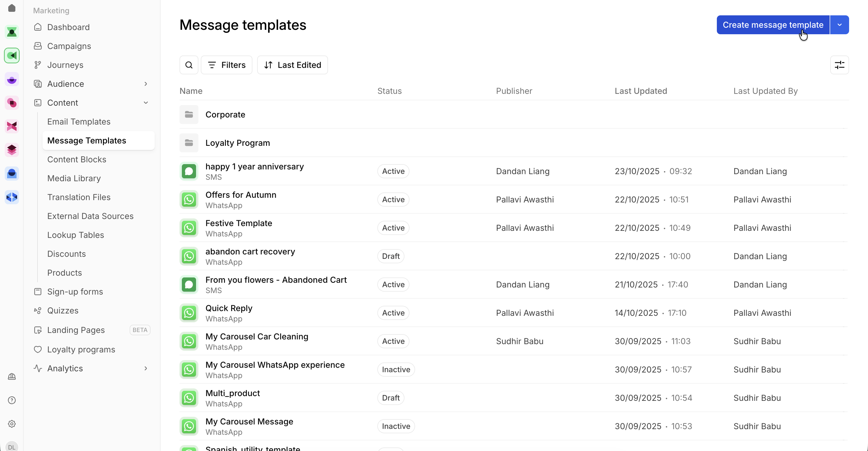Collapse the Content section chevron
The image size is (868, 451).
146,103
